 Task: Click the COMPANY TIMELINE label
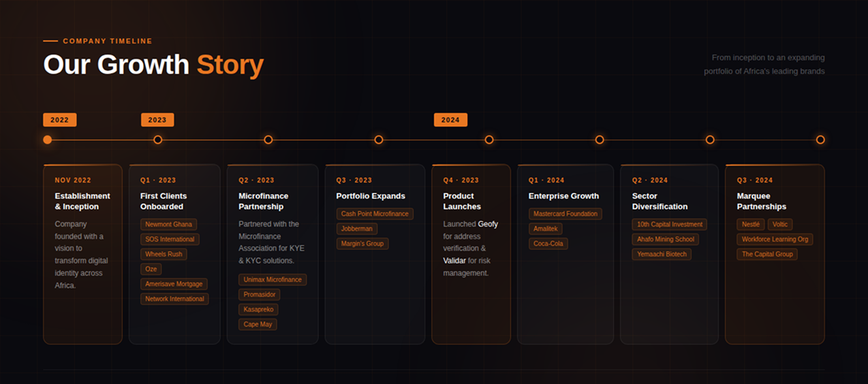point(108,41)
